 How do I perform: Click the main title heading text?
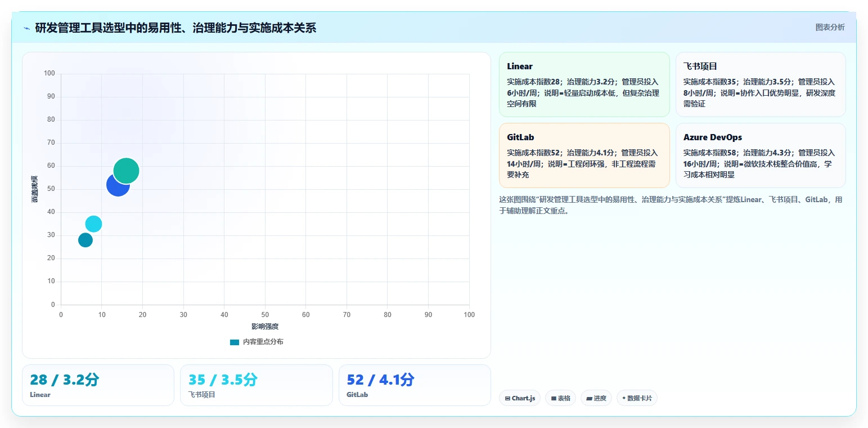point(176,28)
